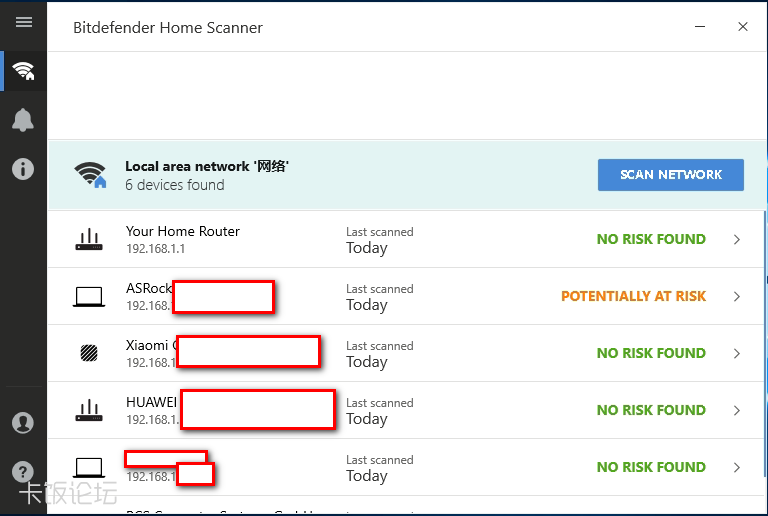The height and width of the screenshot is (516, 768).
Task: Select the Your Home Router name
Action: [183, 231]
